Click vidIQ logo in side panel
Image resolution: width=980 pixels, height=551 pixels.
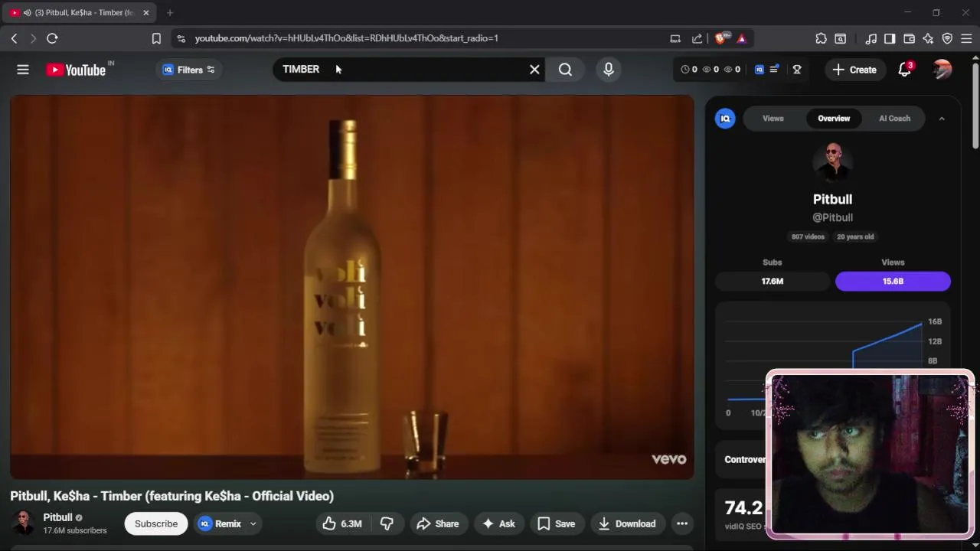pos(725,119)
